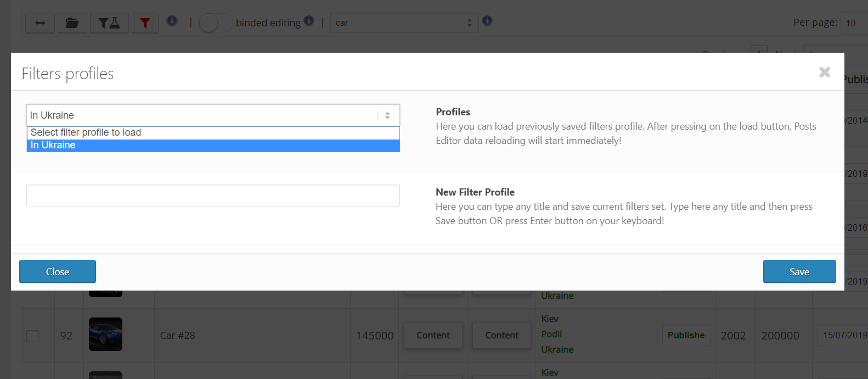Open the car post type dropdown
Image resolution: width=868 pixels, height=379 pixels.
tap(404, 23)
